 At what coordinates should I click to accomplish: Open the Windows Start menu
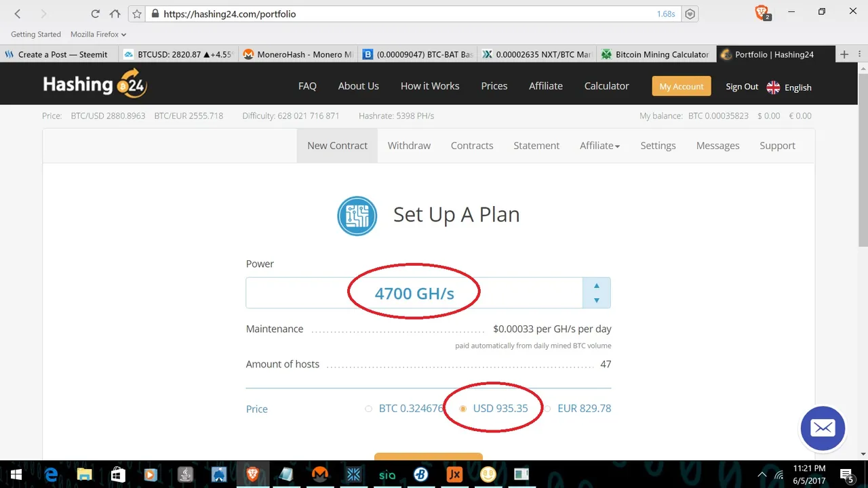16,474
